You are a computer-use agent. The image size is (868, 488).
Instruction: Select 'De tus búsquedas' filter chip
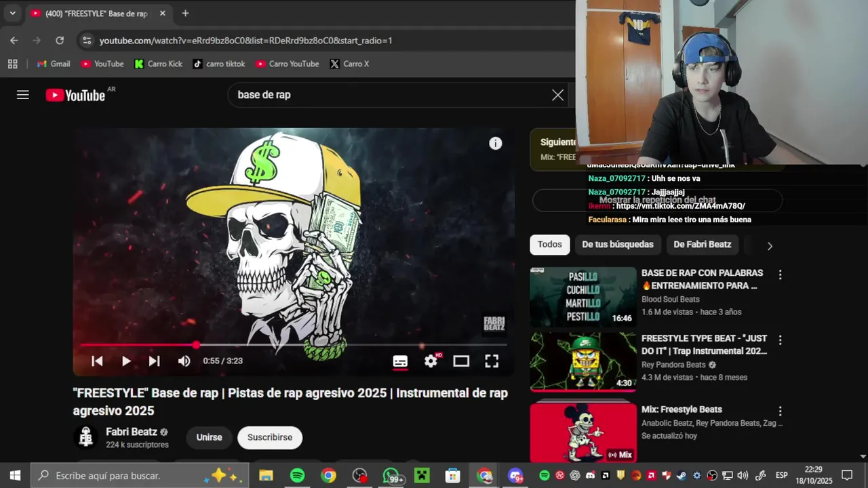[618, 245]
